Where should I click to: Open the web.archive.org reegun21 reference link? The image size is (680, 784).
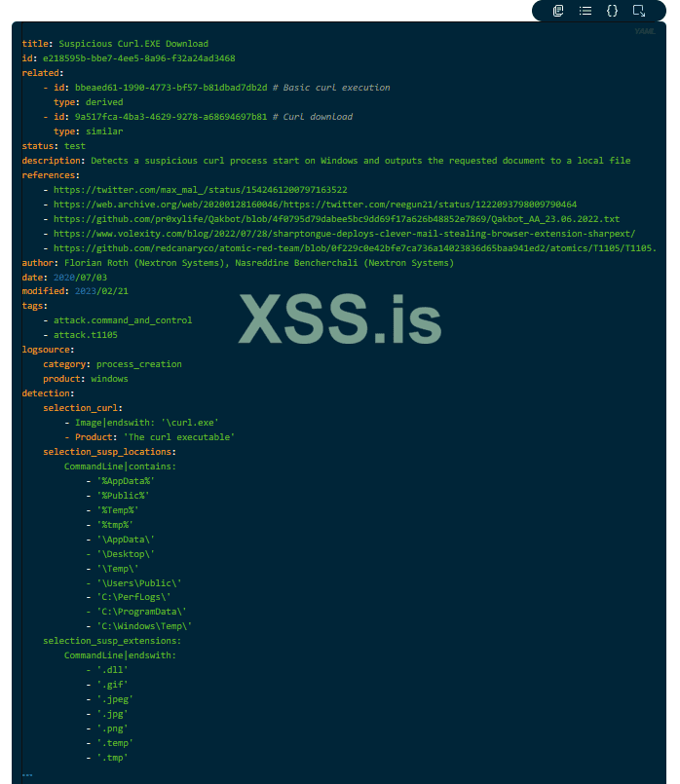(x=315, y=205)
